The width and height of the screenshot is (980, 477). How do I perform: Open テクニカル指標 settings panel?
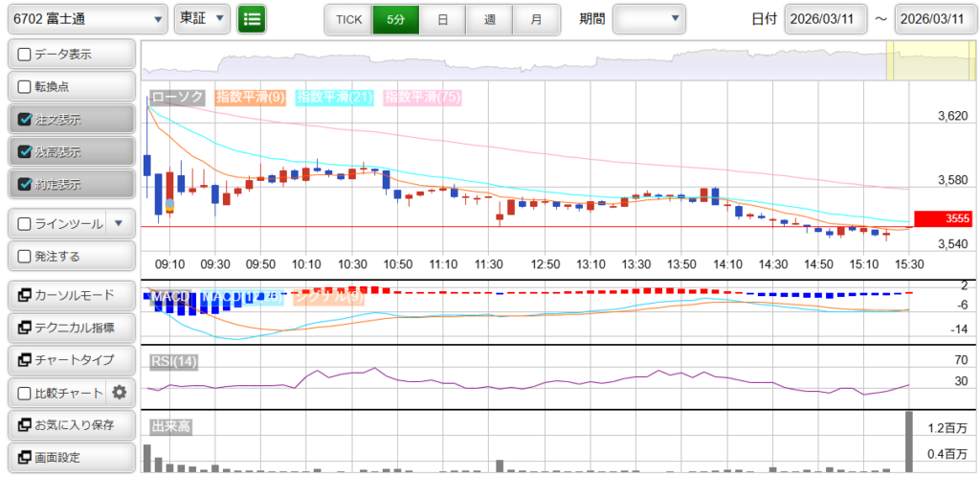coord(71,327)
